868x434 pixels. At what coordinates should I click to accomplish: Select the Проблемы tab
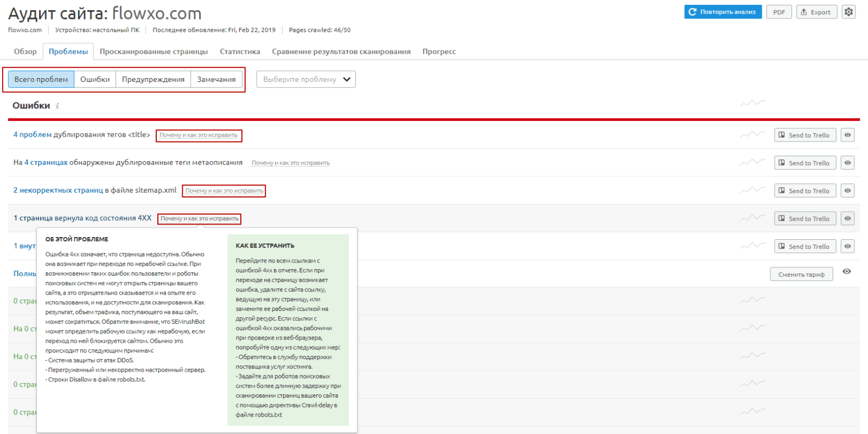pos(68,52)
